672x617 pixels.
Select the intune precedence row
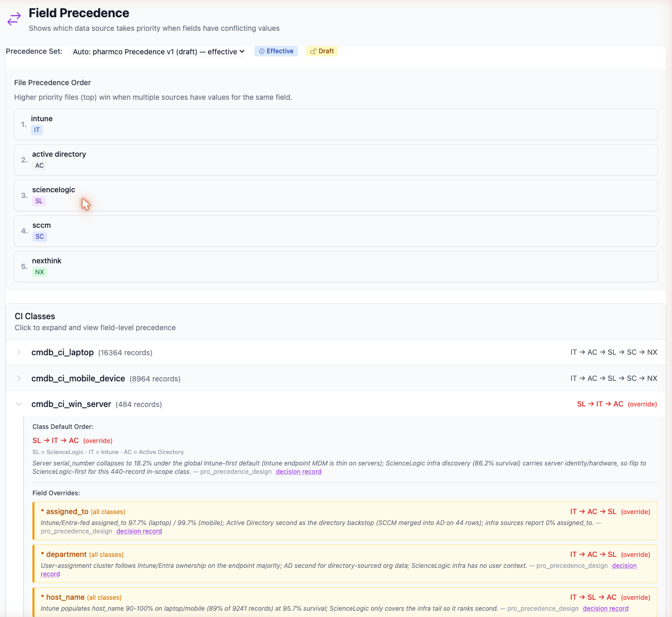pos(335,124)
